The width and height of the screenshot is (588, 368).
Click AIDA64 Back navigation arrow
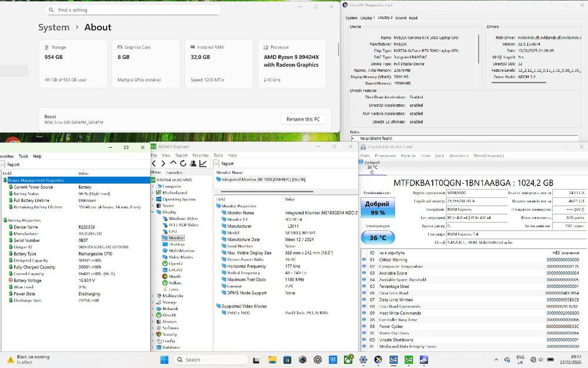(154, 163)
